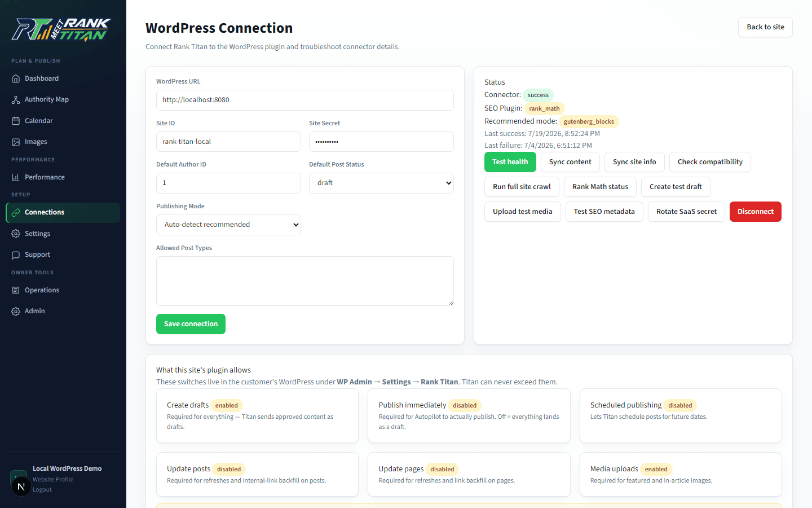Screen dimensions: 812x508
Task: Expand the Publishing Mode dropdown
Action: [x=228, y=225]
